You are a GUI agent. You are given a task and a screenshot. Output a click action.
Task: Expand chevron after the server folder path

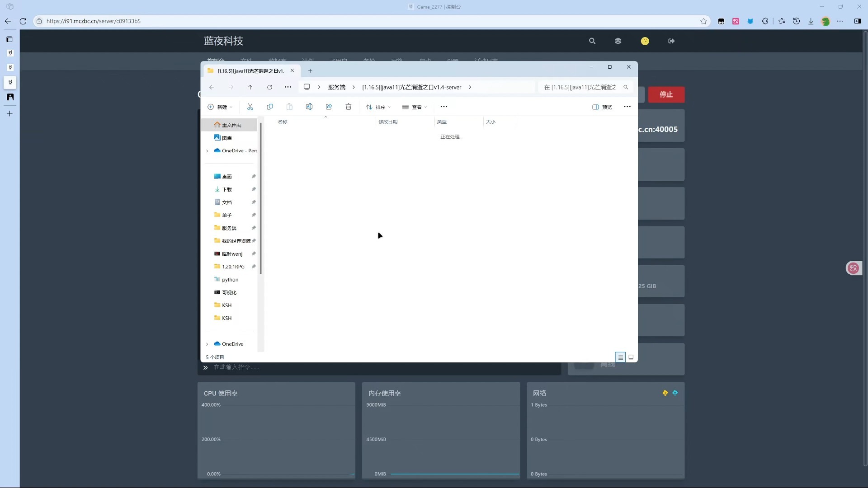tap(470, 87)
